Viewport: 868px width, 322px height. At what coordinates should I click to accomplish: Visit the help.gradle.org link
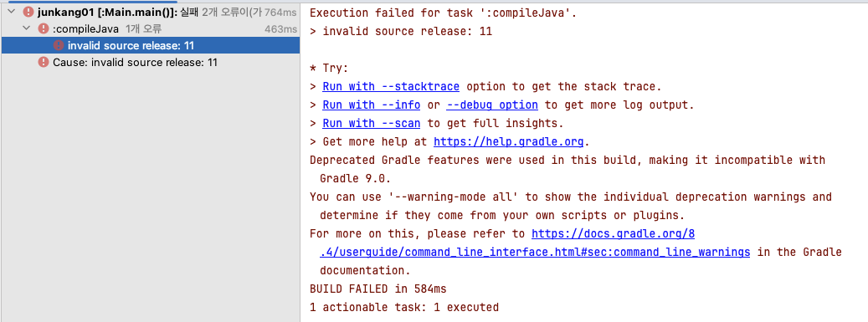tap(508, 141)
